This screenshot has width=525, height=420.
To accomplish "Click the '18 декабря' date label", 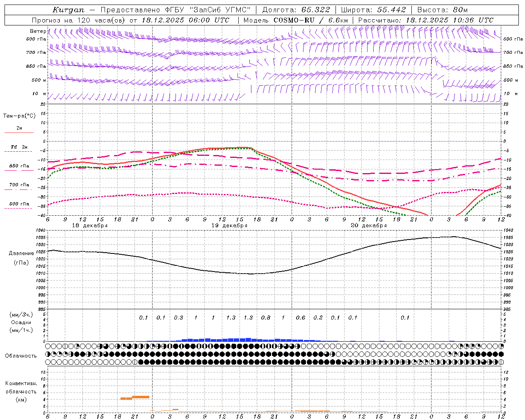I will tap(90, 226).
